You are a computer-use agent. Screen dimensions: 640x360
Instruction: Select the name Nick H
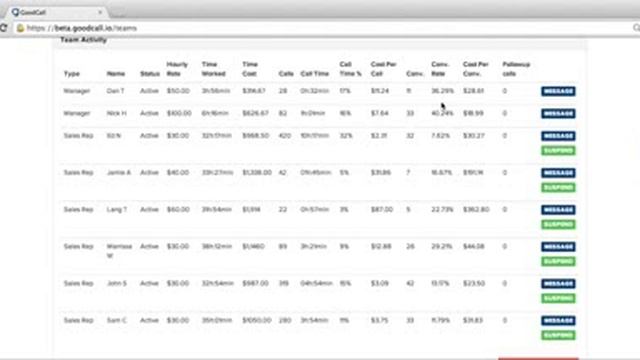[x=116, y=113]
